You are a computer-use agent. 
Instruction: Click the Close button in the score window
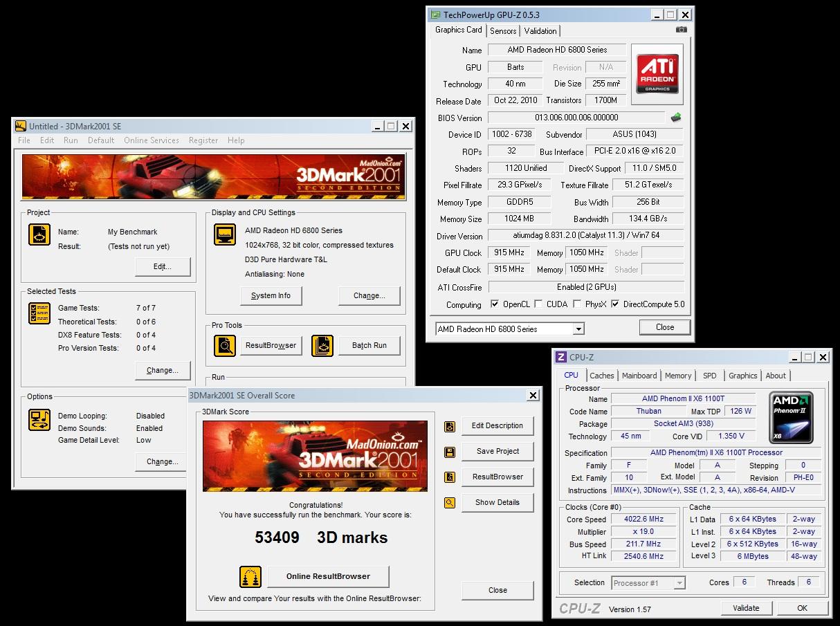tap(497, 591)
